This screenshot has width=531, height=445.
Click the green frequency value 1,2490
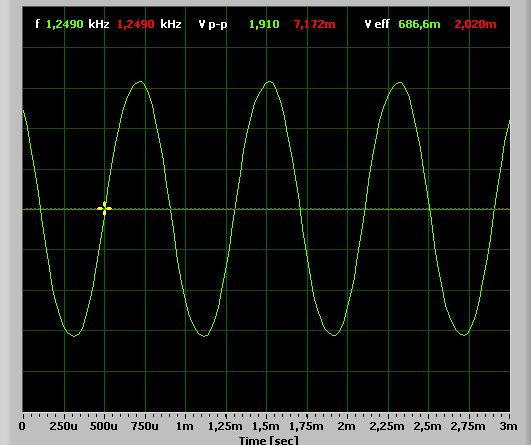64,24
